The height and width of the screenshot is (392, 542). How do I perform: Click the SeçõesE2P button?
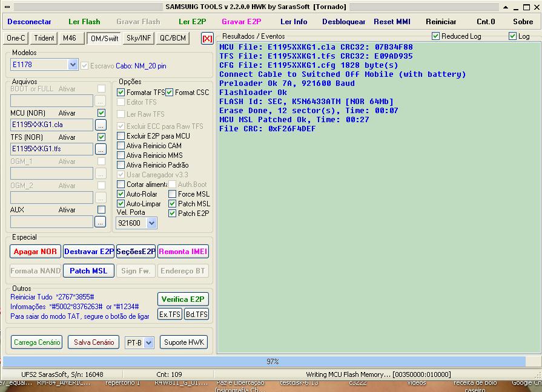point(136,252)
